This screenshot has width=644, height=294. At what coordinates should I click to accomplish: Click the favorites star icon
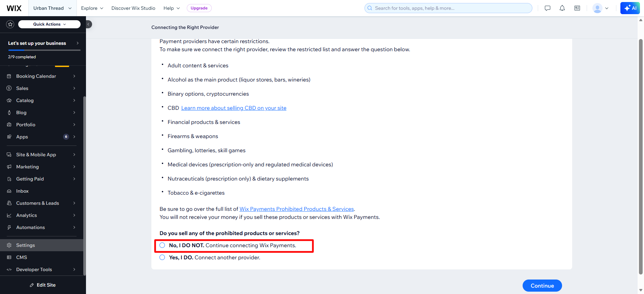pos(10,24)
